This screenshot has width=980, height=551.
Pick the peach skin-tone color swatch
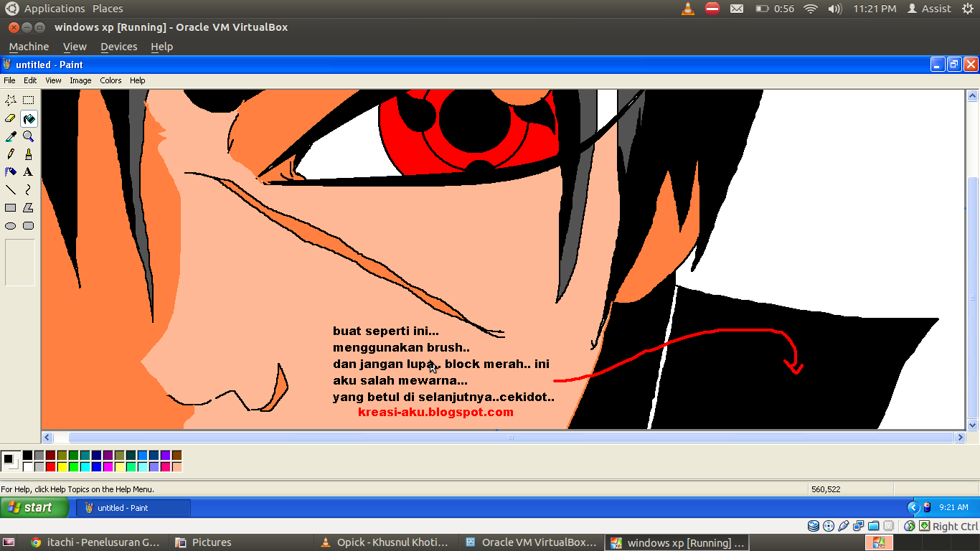[x=176, y=467]
